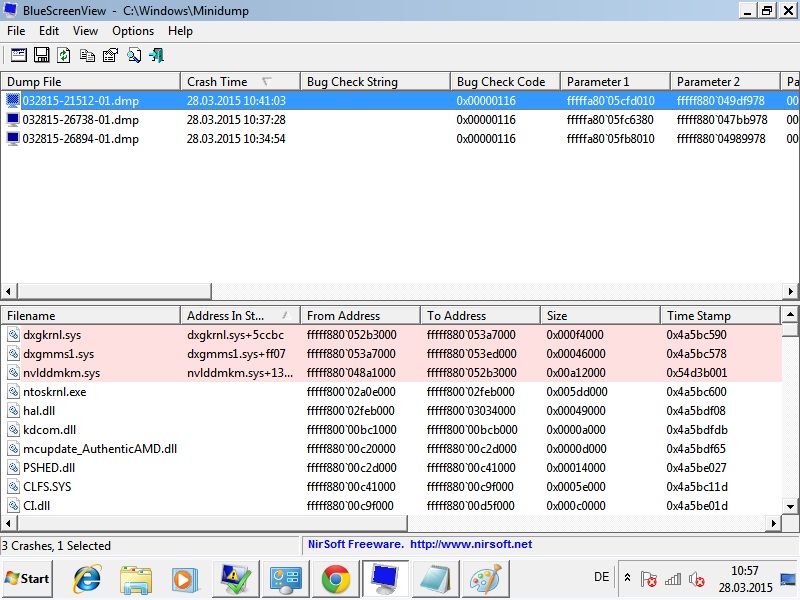Click upper pane horizontal scrollbar thumb
This screenshot has width=800, height=600.
click(x=115, y=291)
